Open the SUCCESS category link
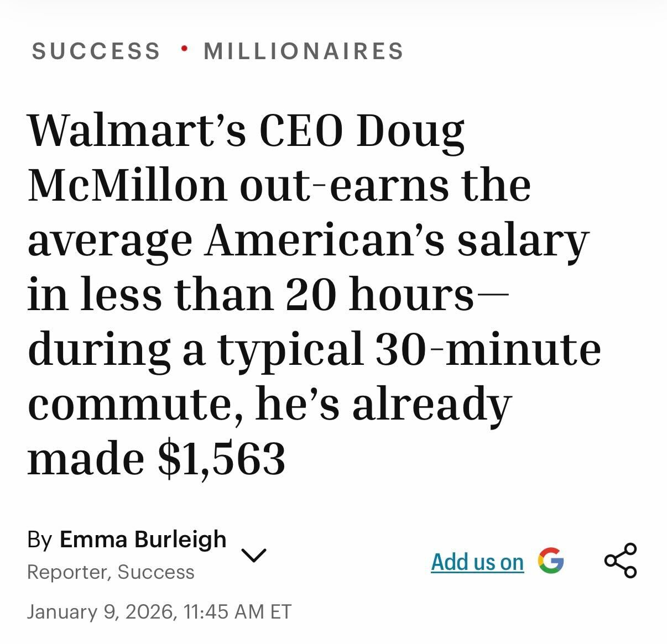 pos(96,51)
